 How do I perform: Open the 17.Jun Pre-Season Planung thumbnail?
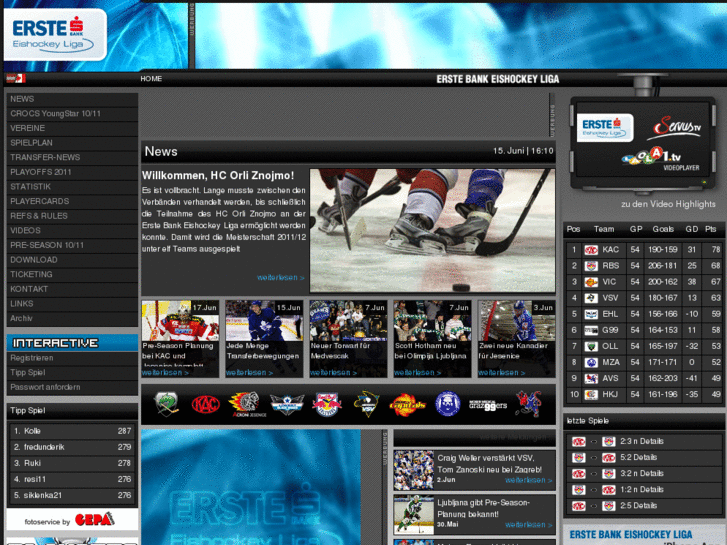tap(180, 321)
